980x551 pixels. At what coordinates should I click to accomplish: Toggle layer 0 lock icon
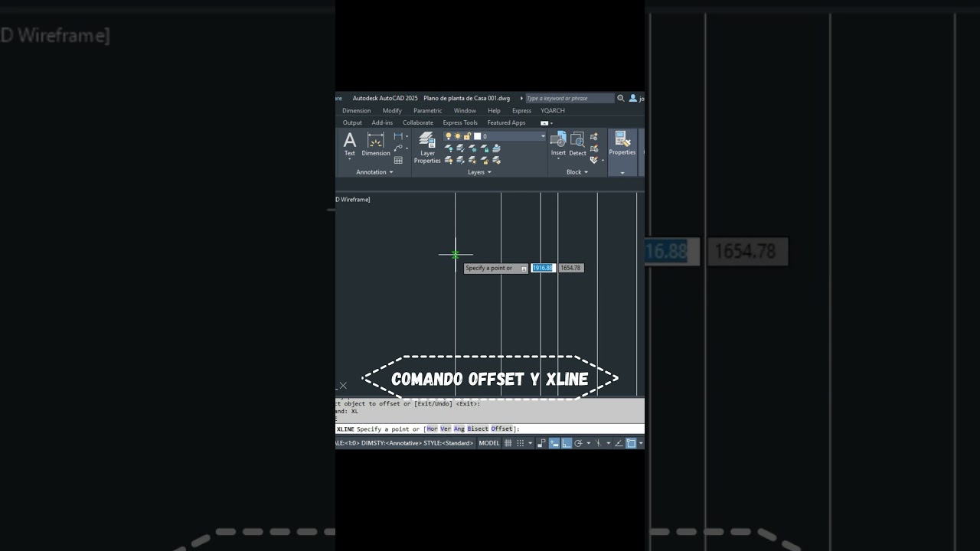(467, 136)
